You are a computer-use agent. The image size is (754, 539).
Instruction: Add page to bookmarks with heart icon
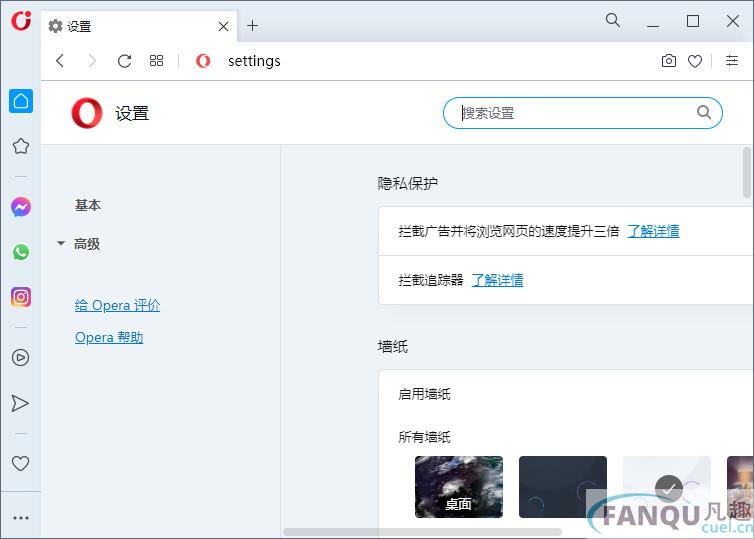[x=695, y=61]
